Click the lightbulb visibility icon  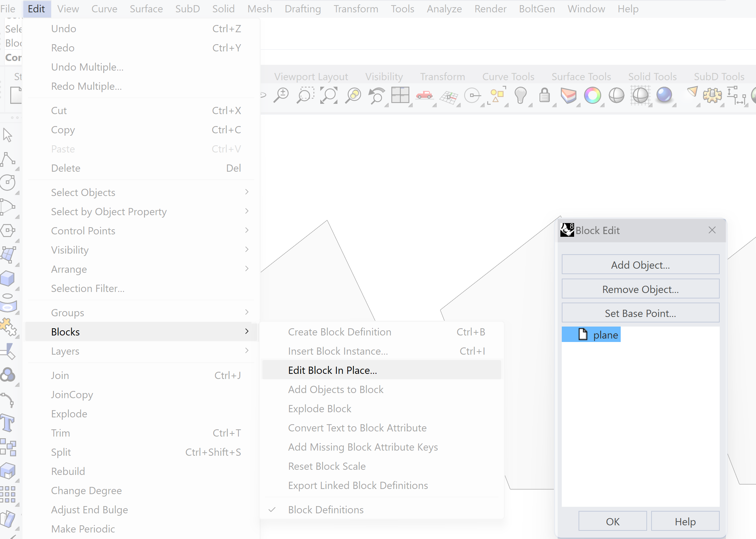[x=520, y=95]
